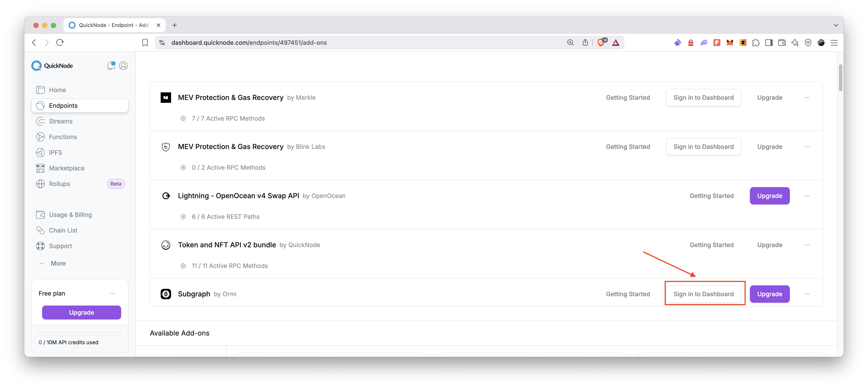Toggle the browser sidebar panel icon

coord(769,43)
